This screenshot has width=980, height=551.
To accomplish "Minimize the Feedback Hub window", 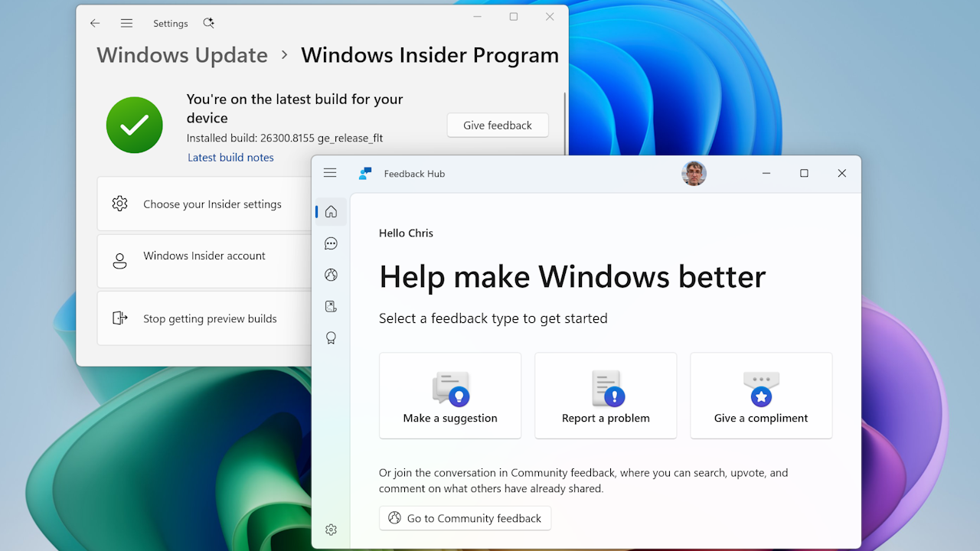I will pos(766,174).
